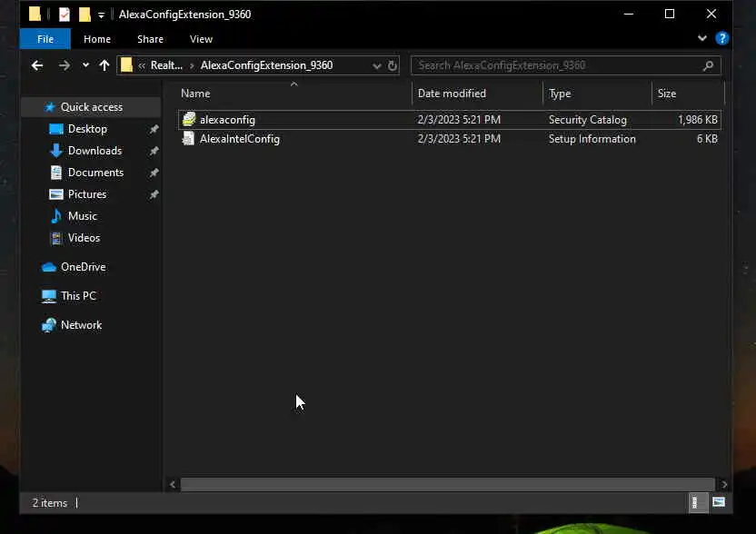756x534 pixels.
Task: Click the Properties quick access toolbar icon
Action: tap(65, 15)
